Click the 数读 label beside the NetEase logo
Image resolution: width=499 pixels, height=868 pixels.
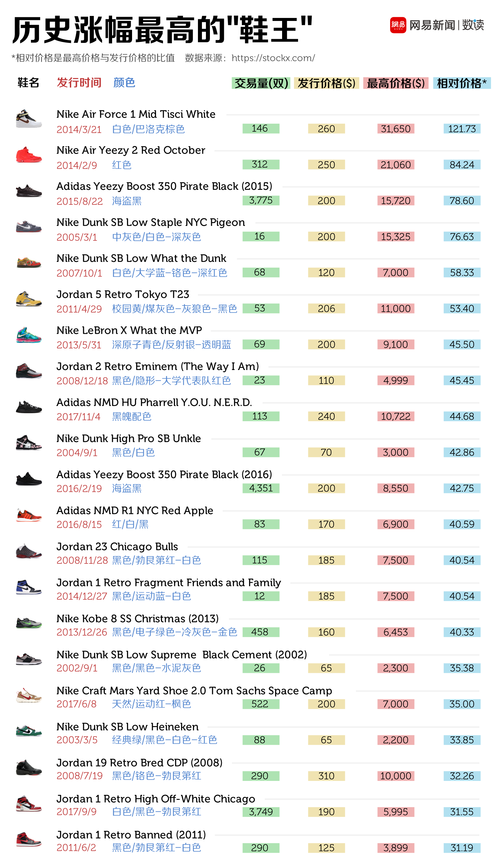pyautogui.click(x=473, y=25)
